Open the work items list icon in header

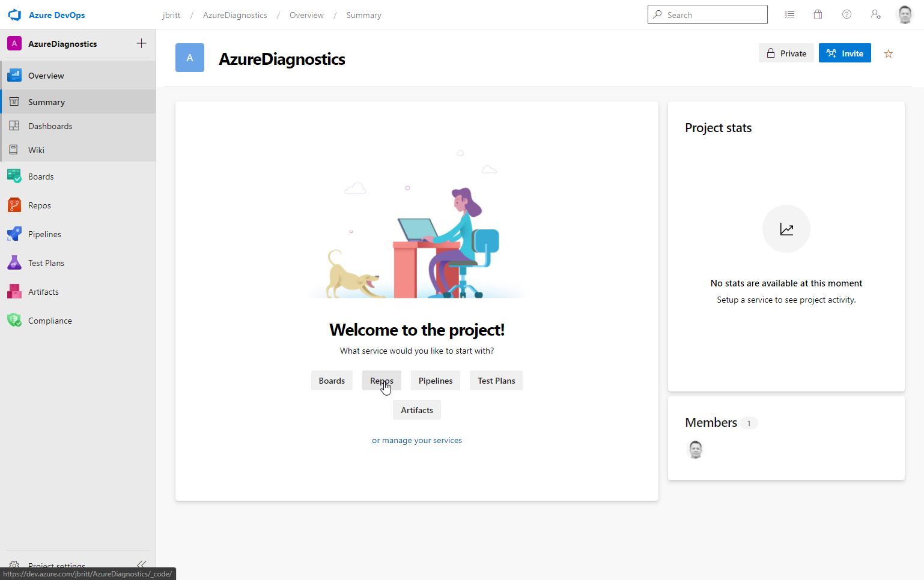789,14
